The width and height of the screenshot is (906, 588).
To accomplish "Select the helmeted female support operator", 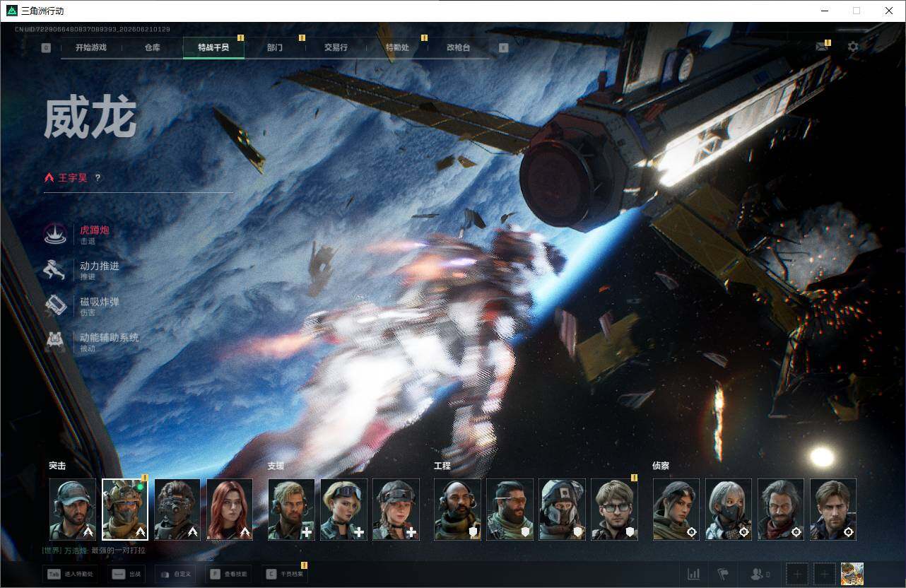I will pyautogui.click(x=396, y=510).
